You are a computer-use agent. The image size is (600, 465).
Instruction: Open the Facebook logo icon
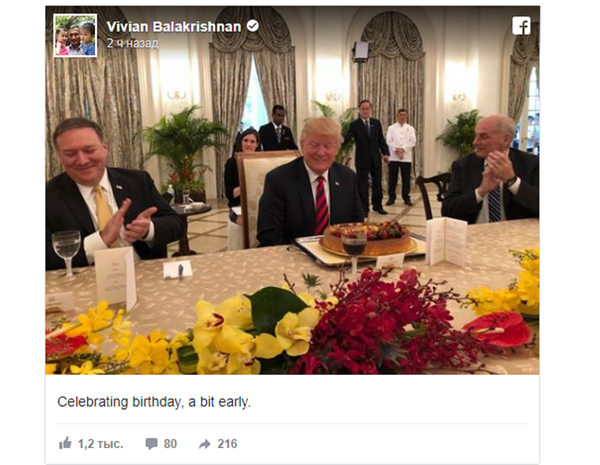(x=521, y=26)
